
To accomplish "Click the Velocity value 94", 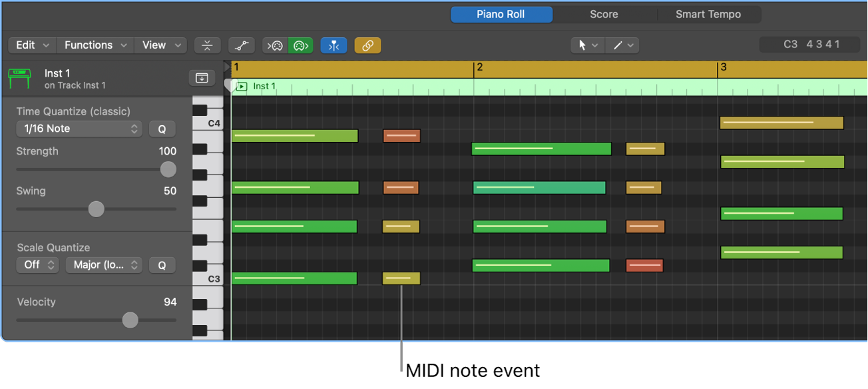I will click(x=170, y=302).
